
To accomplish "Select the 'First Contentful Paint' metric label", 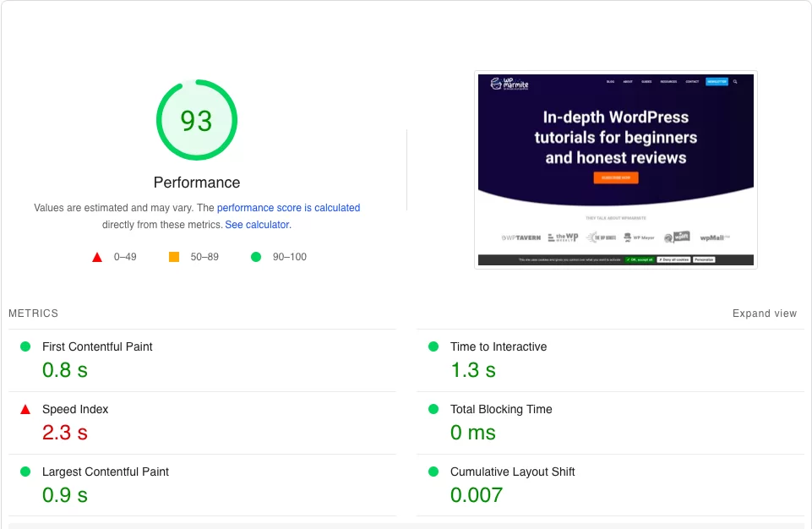I will tap(97, 346).
